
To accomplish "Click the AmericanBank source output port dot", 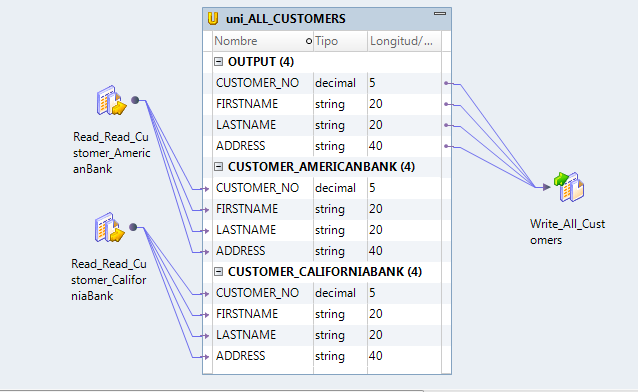I will (135, 100).
